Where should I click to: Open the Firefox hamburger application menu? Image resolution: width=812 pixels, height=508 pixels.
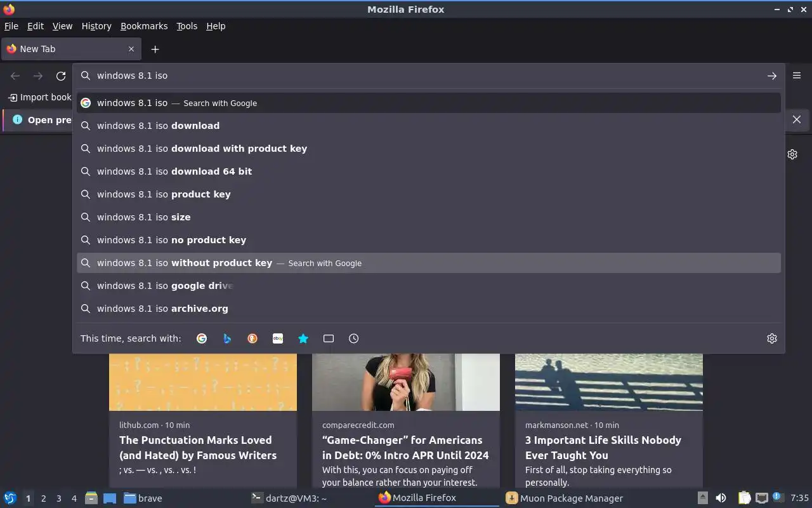pos(797,76)
